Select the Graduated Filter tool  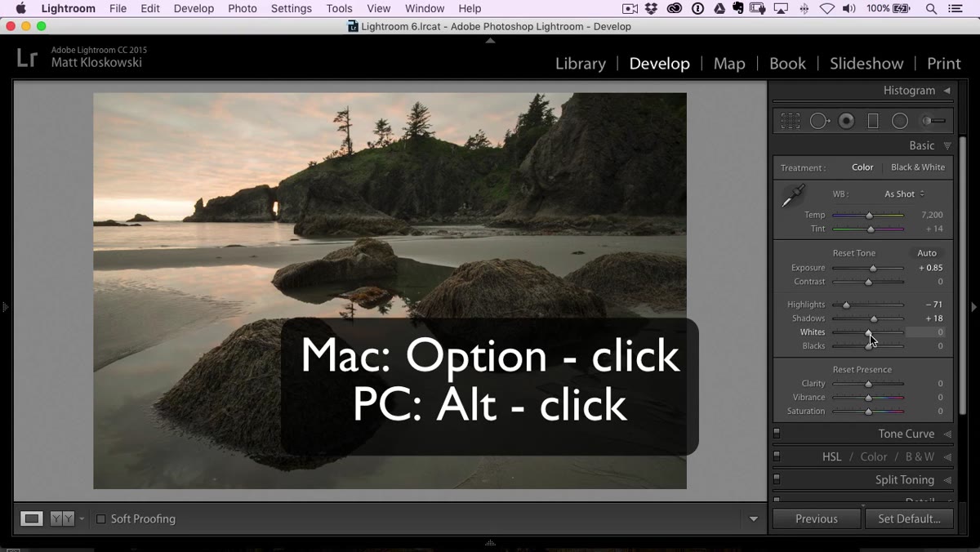pos(873,121)
